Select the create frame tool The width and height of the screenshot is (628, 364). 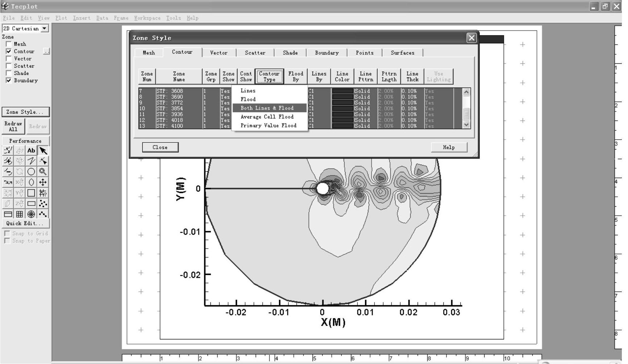click(x=8, y=214)
